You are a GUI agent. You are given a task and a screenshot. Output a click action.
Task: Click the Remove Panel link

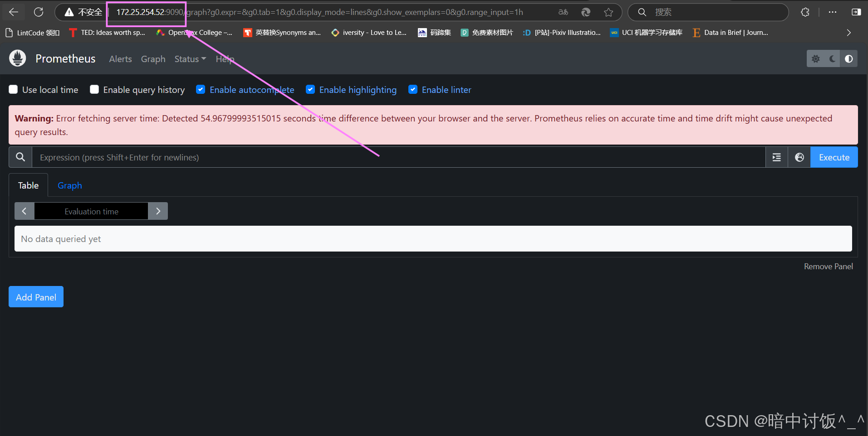tap(828, 266)
